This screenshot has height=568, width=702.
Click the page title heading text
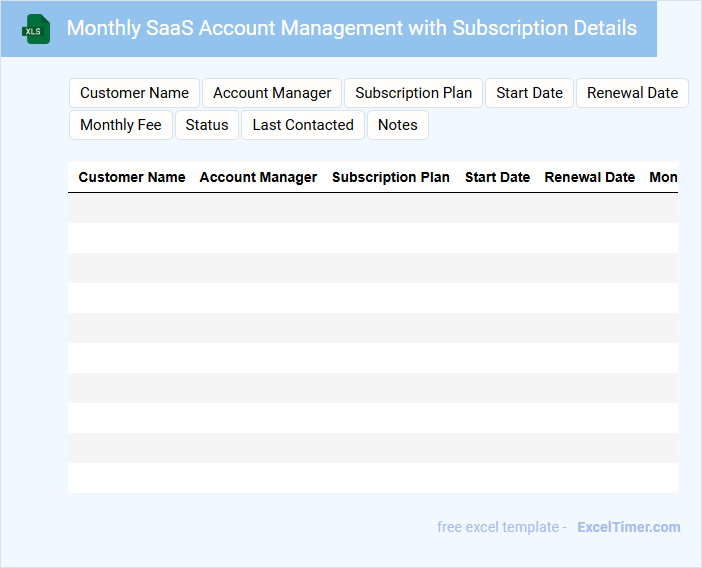coord(351,28)
